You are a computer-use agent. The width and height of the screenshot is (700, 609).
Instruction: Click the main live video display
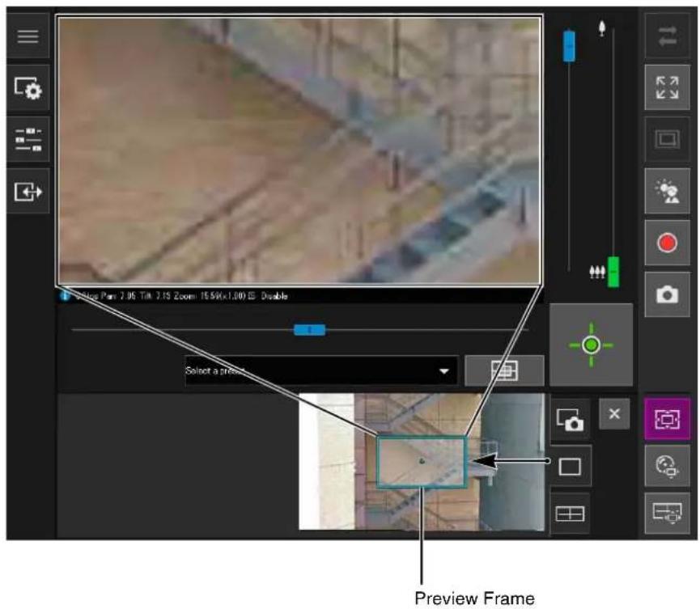(x=299, y=150)
